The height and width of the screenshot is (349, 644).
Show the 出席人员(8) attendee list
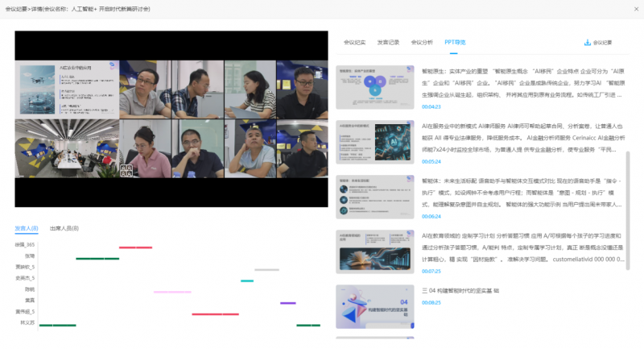click(x=64, y=229)
